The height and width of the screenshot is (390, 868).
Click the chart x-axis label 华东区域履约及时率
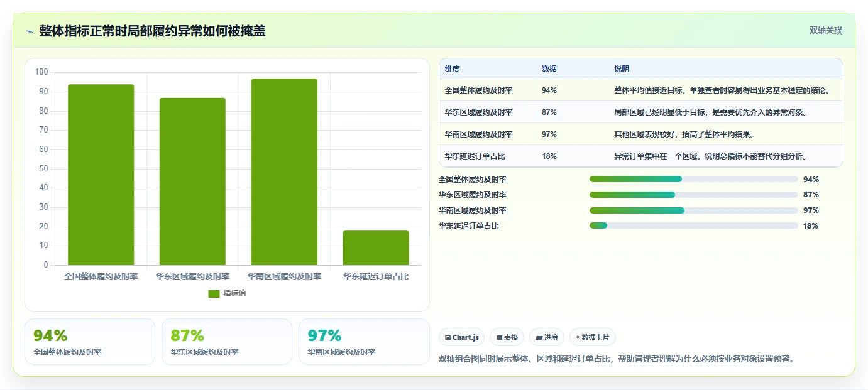point(192,276)
